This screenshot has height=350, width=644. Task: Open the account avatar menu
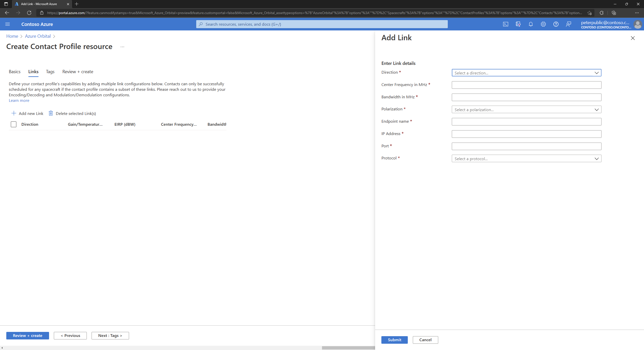click(x=637, y=24)
